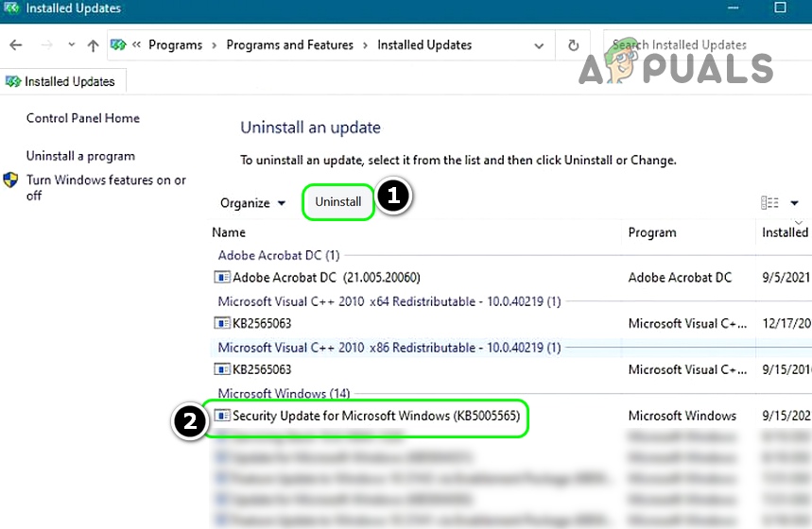Click the Installed Updates title bar icon
This screenshot has height=529, width=812.
(x=11, y=8)
